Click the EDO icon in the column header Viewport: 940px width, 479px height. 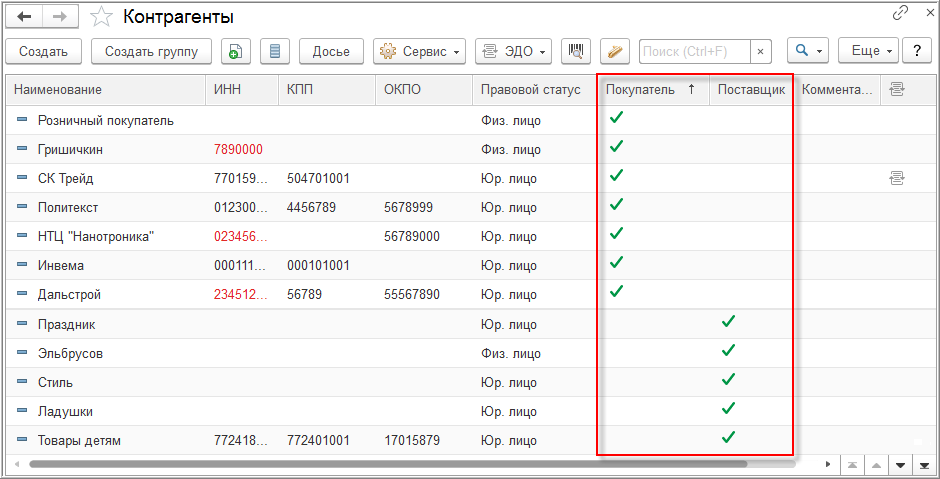point(897,90)
